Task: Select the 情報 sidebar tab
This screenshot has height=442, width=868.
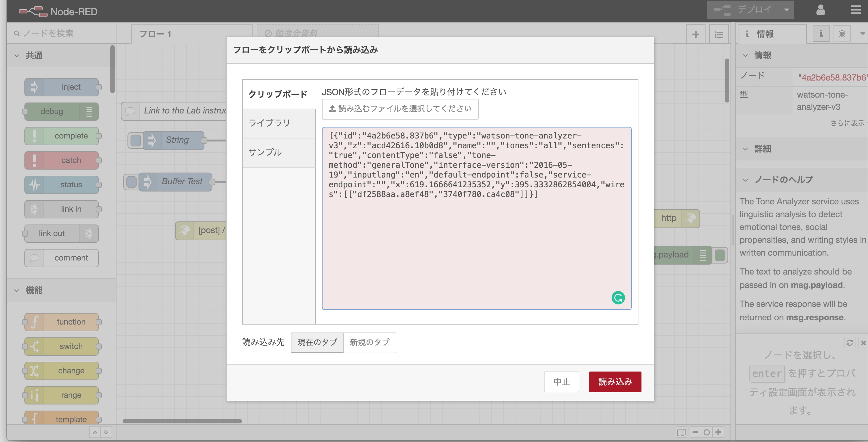Action: pyautogui.click(x=772, y=34)
